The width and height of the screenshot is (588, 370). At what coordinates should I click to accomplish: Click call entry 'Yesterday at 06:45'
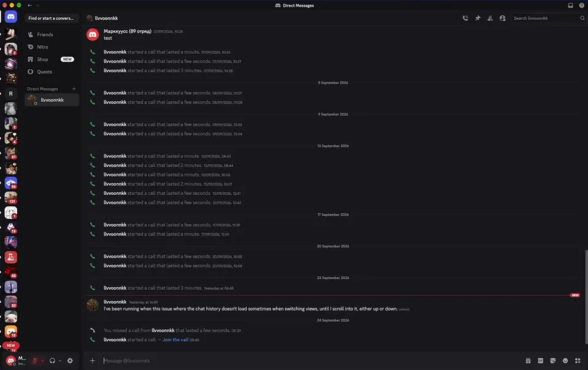point(168,288)
